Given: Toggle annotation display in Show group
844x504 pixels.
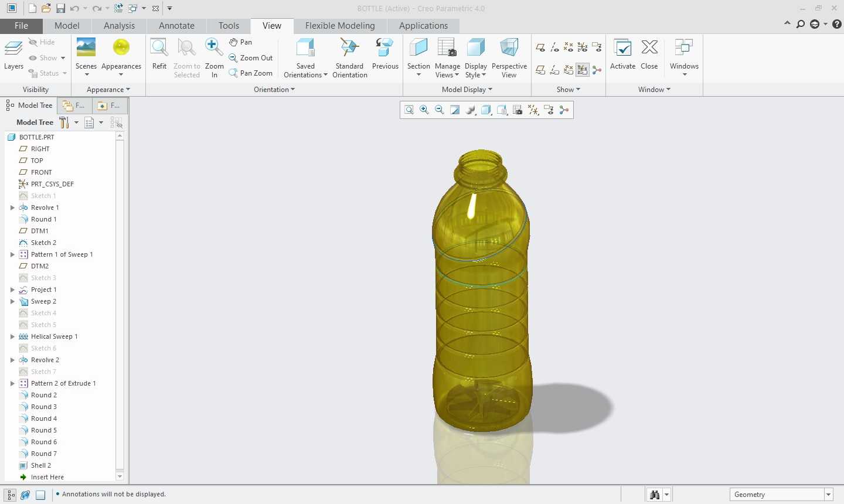Looking at the screenshot, I should pos(597,47).
